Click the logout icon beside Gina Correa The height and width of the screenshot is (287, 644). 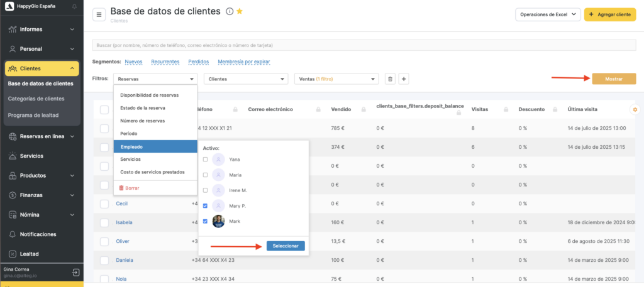(x=76, y=273)
